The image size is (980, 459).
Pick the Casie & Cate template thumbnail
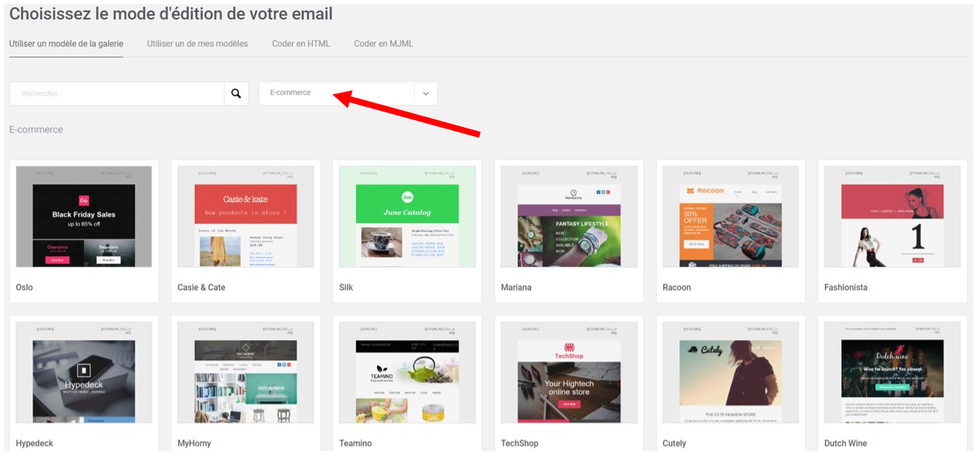[245, 216]
